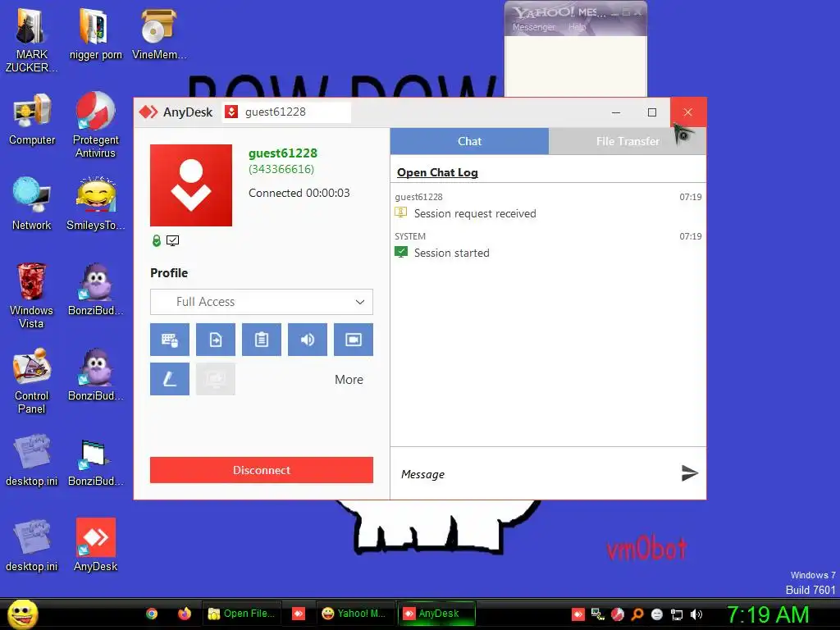This screenshot has width=840, height=630.
Task: Click the orange magnifier tray icon
Action: tap(637, 614)
